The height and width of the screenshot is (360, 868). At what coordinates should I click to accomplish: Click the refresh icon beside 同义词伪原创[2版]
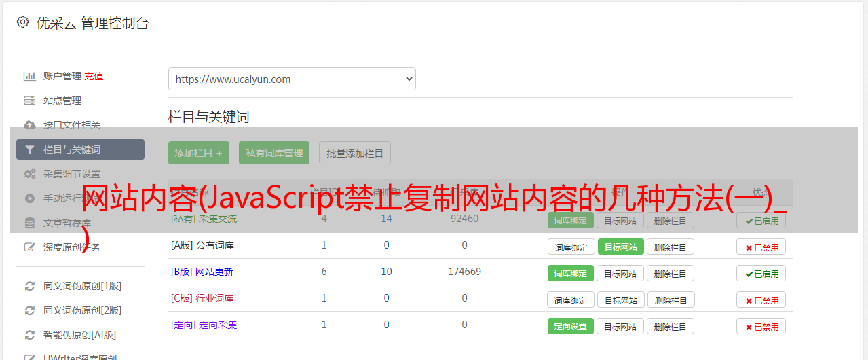tap(30, 310)
